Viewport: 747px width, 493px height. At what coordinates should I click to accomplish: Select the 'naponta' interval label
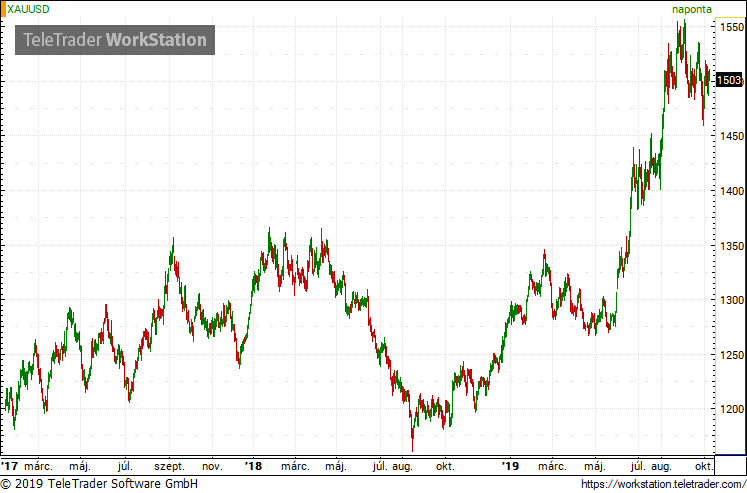click(692, 10)
